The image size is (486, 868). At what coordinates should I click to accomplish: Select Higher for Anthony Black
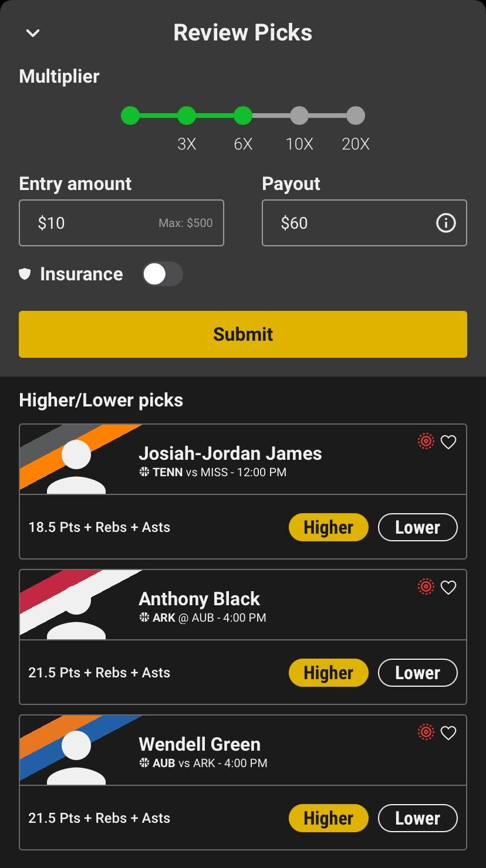click(x=329, y=673)
